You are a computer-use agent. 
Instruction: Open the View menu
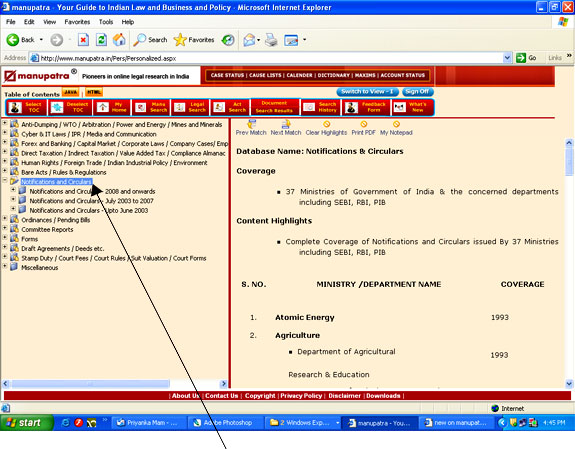click(50, 22)
